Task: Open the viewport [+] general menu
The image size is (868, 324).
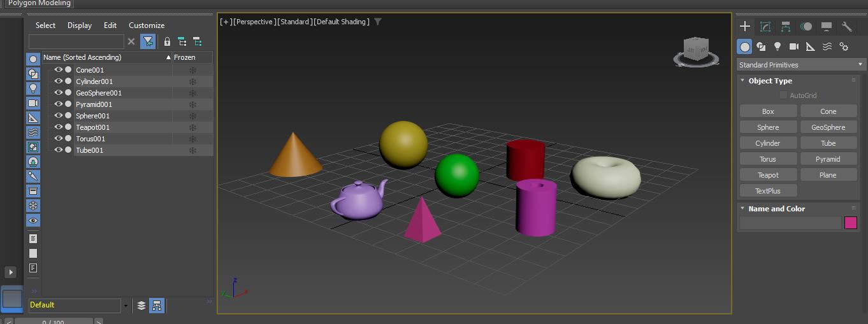Action: coord(226,22)
